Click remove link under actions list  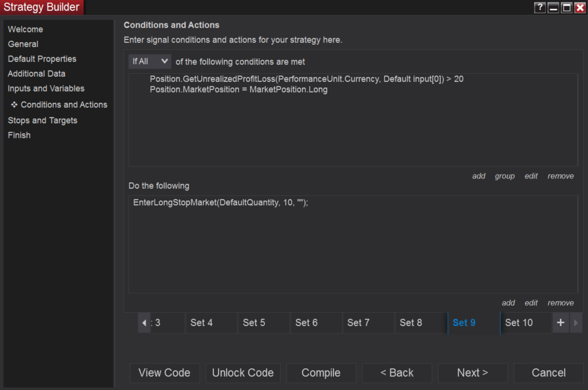click(x=561, y=303)
